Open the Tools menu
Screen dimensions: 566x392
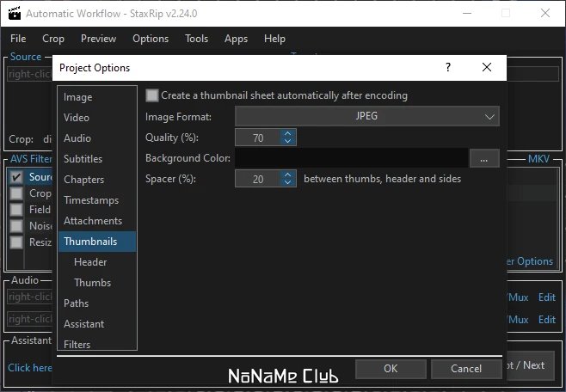[196, 39]
